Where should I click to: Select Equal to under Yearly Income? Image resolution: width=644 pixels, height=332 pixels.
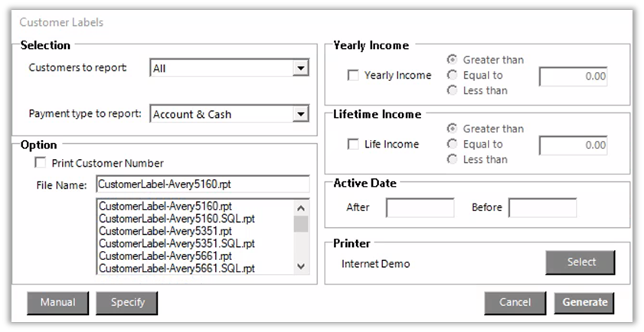(453, 76)
